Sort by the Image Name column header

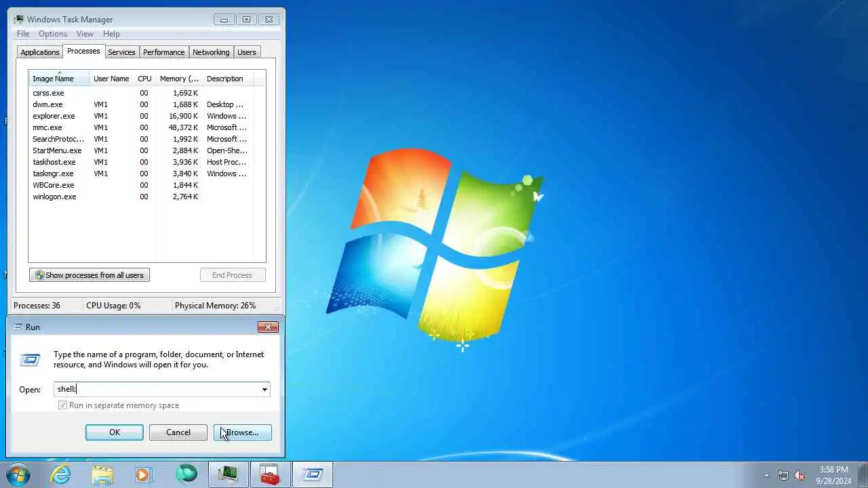tap(59, 79)
